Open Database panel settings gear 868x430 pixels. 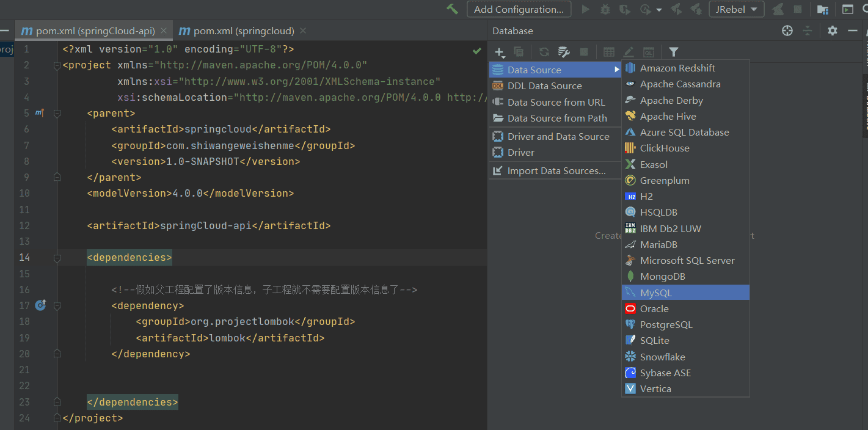tap(833, 31)
